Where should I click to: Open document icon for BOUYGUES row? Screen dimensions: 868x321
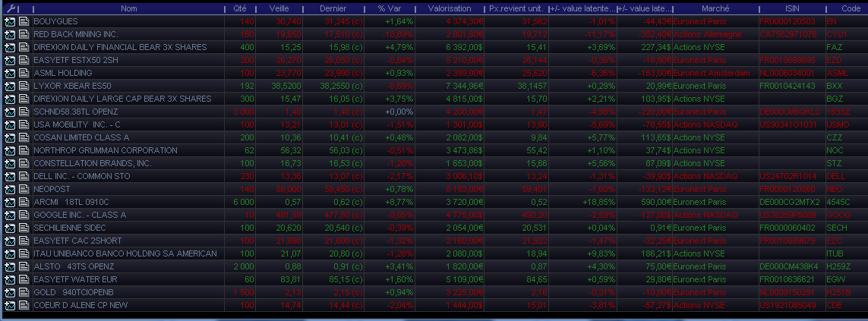(x=24, y=21)
